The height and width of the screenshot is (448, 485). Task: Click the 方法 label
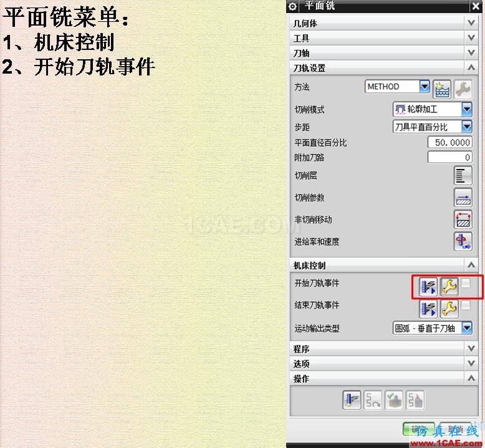tap(302, 87)
